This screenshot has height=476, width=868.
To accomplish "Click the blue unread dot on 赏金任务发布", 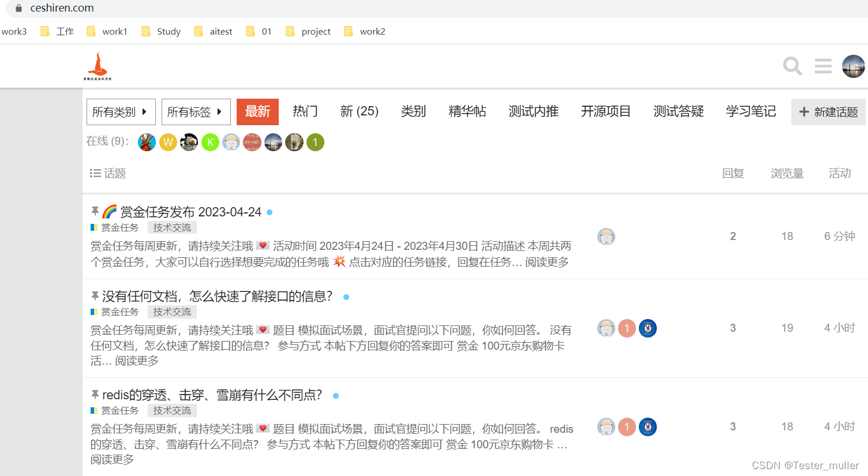I will 269,212.
